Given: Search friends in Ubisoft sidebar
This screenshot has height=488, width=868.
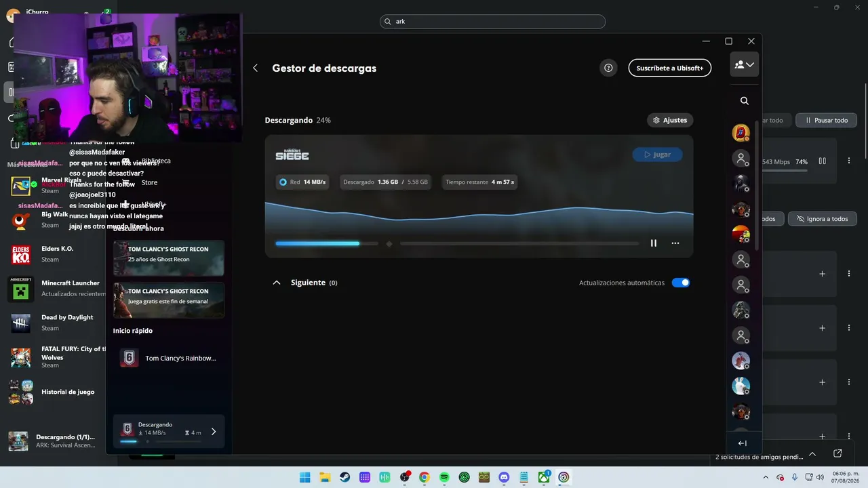Looking at the screenshot, I should point(745,101).
